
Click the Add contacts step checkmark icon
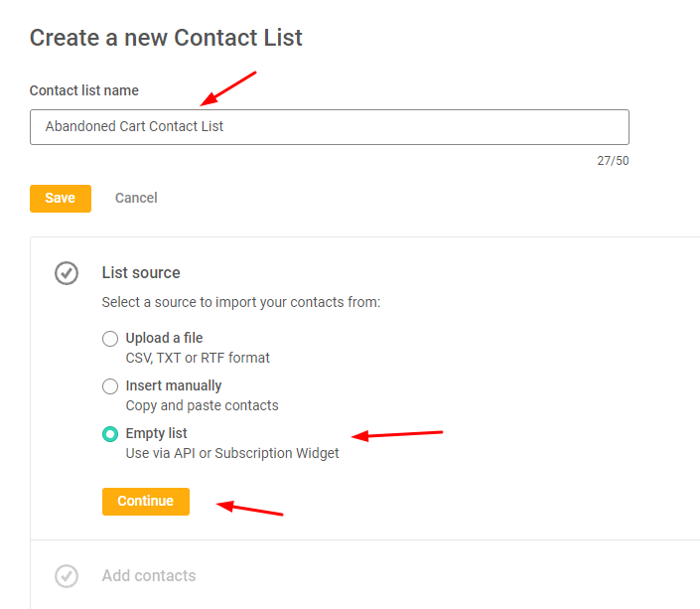[67, 576]
